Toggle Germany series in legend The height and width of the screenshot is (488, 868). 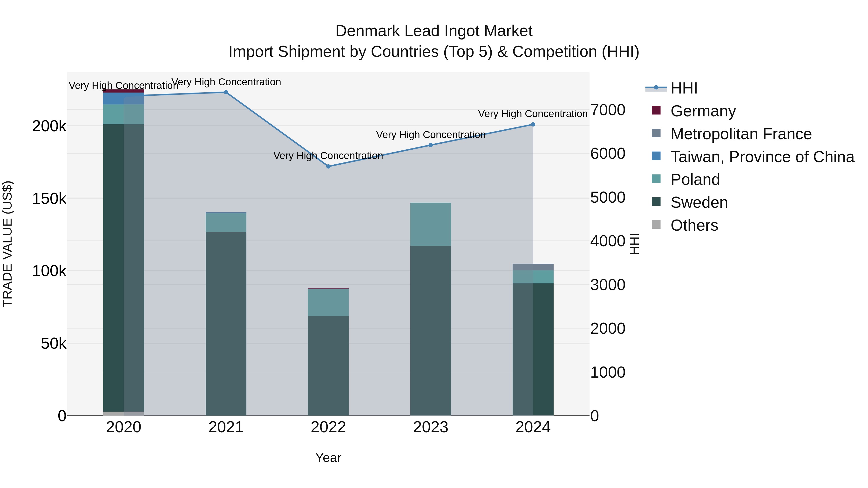click(694, 111)
